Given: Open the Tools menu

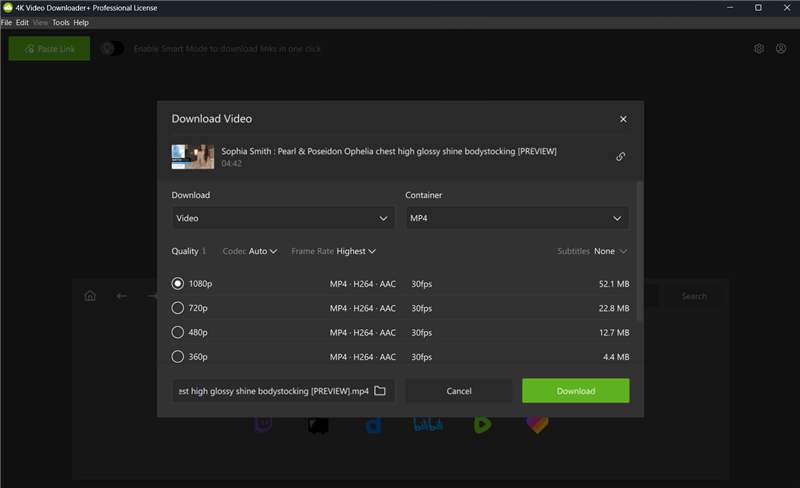Looking at the screenshot, I should click(x=61, y=22).
